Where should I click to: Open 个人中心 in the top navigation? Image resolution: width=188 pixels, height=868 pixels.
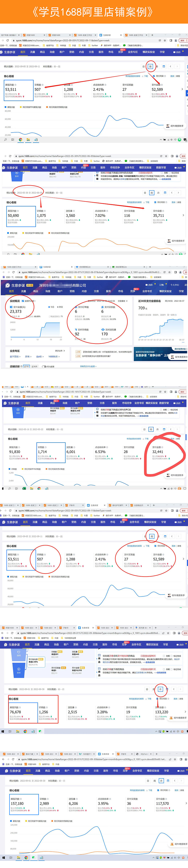tap(175, 285)
